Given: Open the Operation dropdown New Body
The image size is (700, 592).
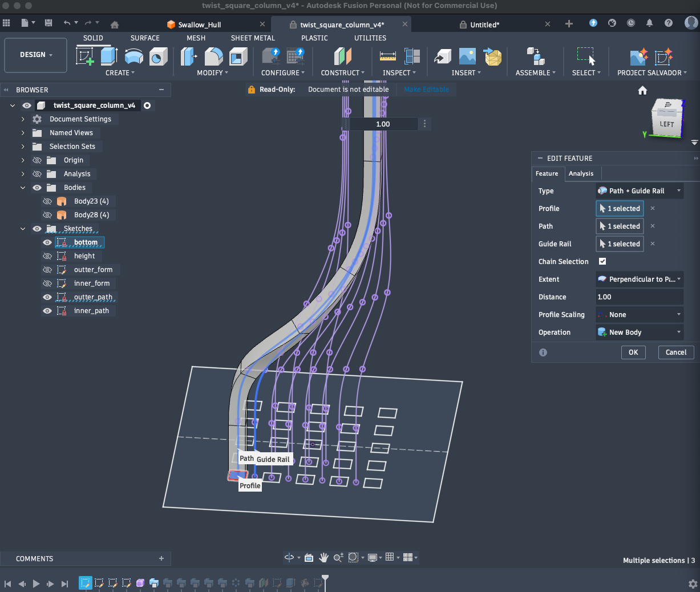Looking at the screenshot, I should 639,333.
